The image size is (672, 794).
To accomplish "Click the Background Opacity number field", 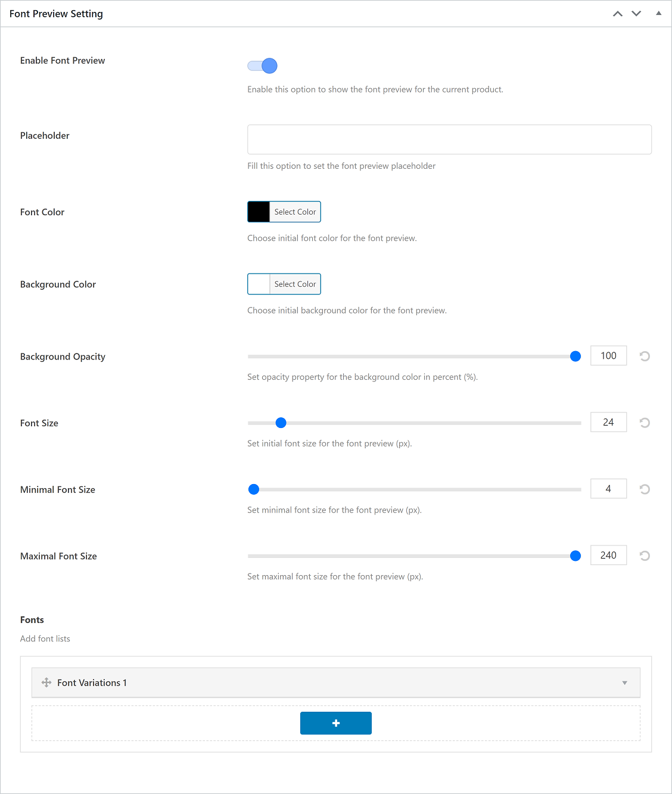I will [608, 356].
